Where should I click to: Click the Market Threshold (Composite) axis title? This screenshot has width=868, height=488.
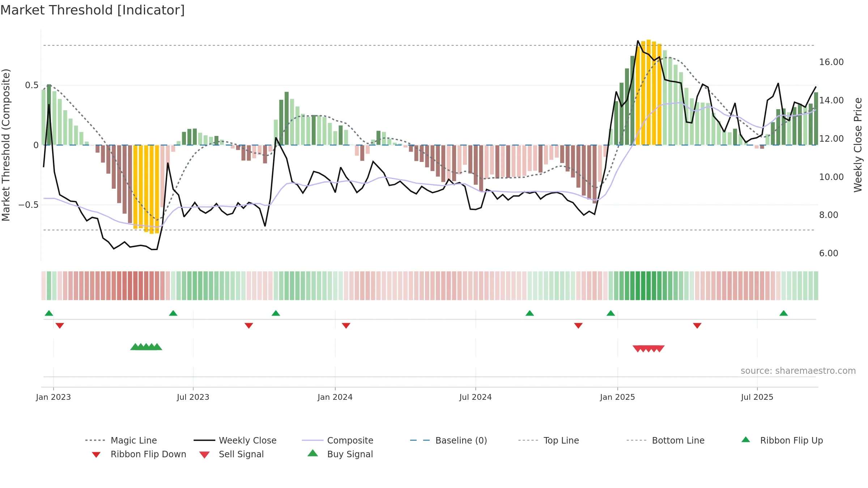pos(6,145)
